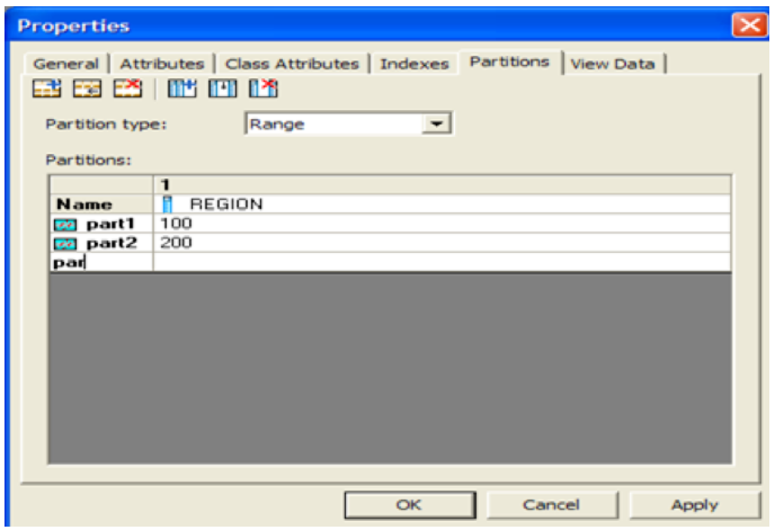Click column header 1
This screenshot has width=782, height=532.
pyautogui.click(x=441, y=185)
